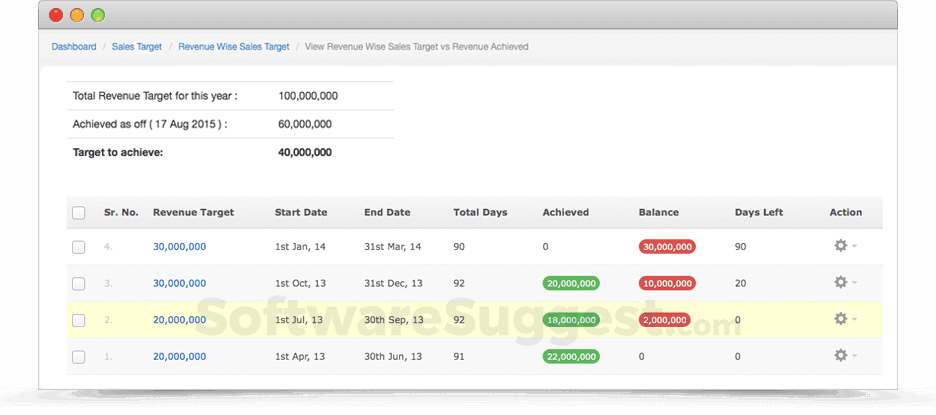The height and width of the screenshot is (415, 936).
Task: Click Total Revenue Target for this year label
Action: click(155, 96)
